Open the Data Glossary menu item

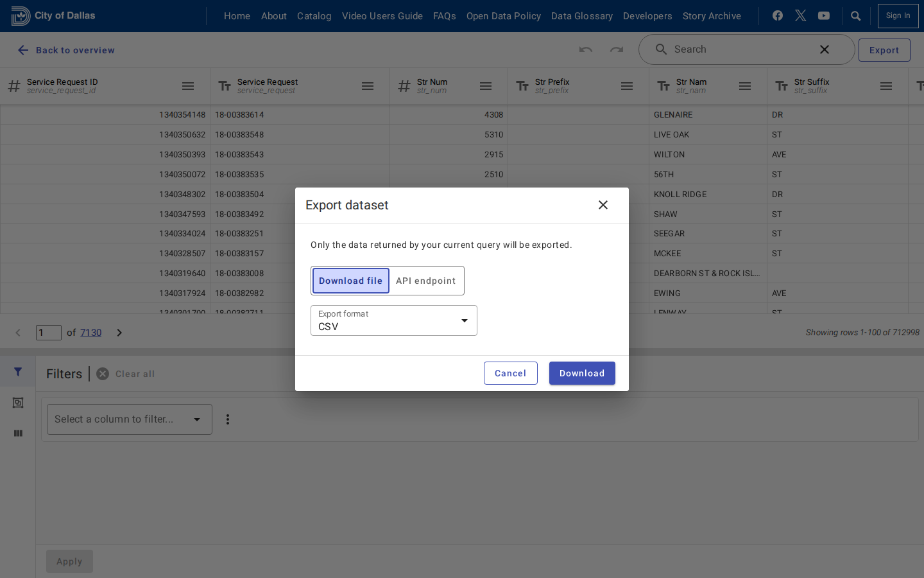582,16
